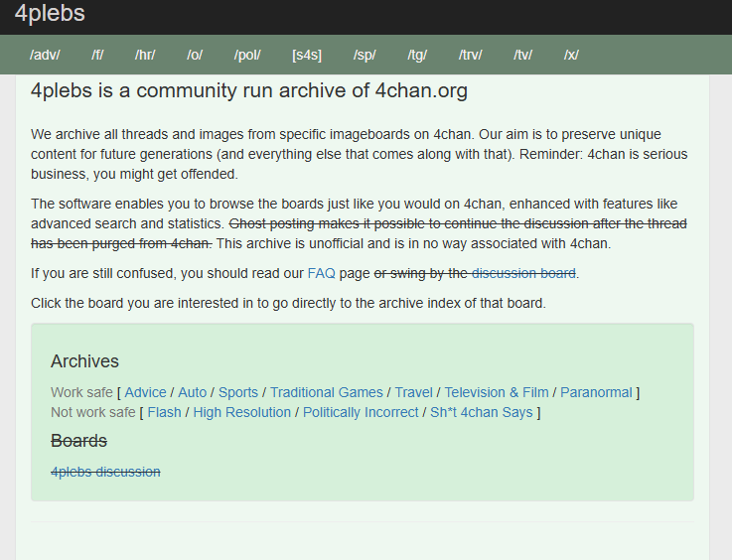Viewport: 732px width, 560px height.
Task: Select /pol/ in the navigation bar
Action: tap(247, 55)
